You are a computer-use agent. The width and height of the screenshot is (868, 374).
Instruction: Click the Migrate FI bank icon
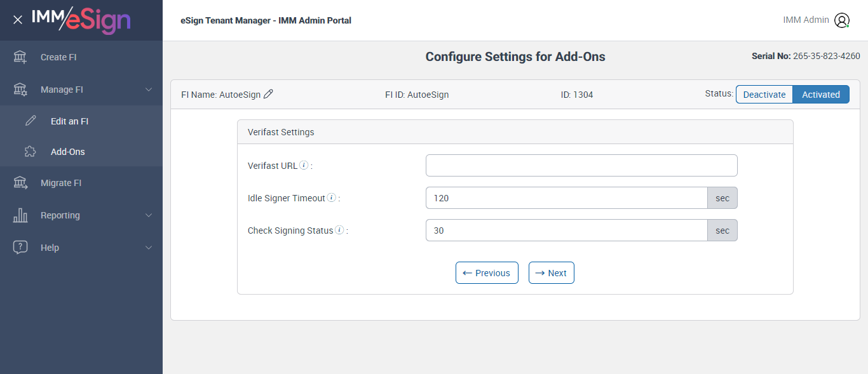pos(20,183)
